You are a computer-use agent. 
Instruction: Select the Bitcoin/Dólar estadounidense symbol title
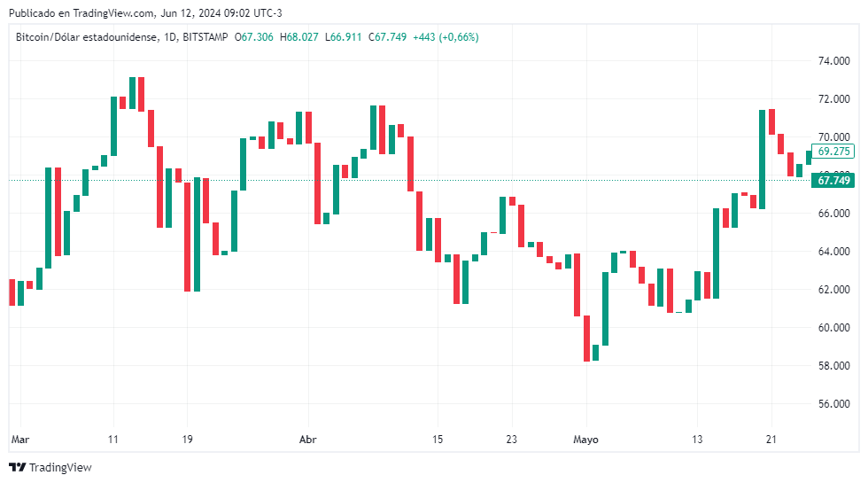click(x=86, y=37)
